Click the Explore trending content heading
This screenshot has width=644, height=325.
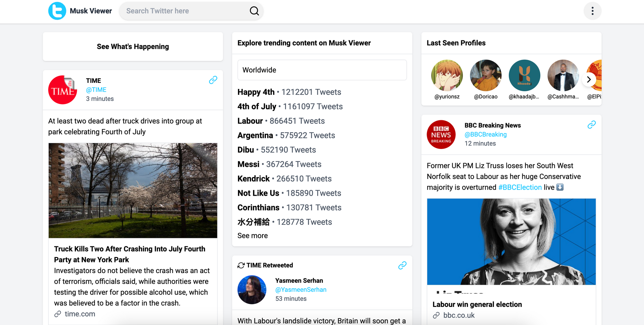[x=304, y=43]
